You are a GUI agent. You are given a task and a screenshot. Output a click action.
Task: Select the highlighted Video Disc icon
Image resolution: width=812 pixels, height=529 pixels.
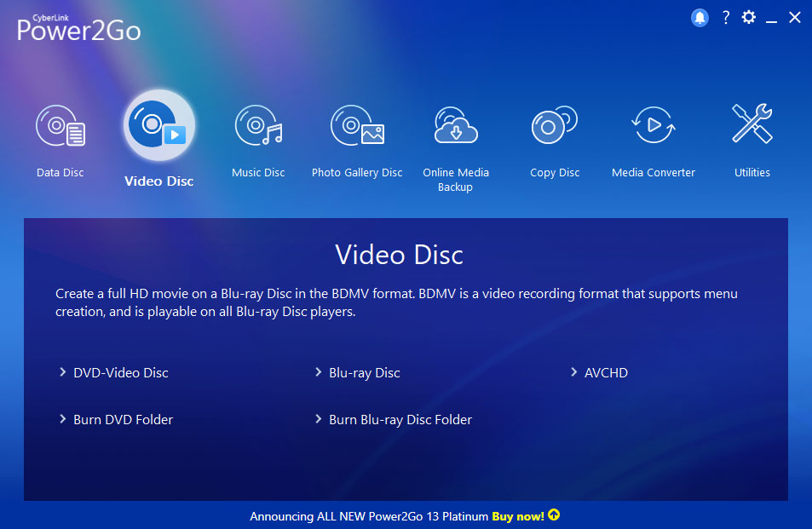click(159, 125)
